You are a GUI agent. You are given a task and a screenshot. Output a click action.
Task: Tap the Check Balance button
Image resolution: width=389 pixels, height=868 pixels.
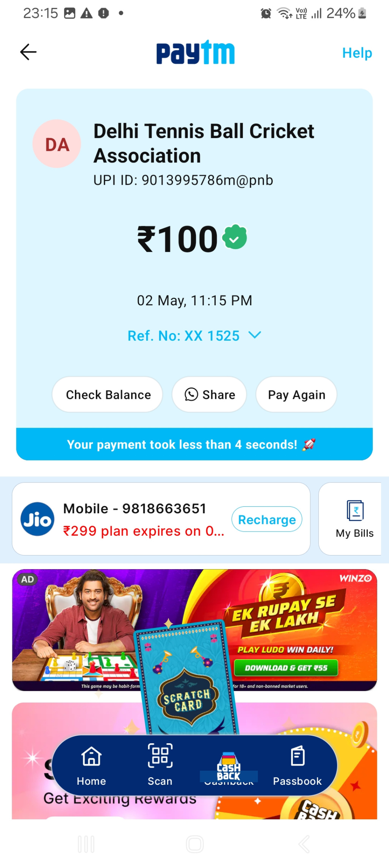(108, 395)
